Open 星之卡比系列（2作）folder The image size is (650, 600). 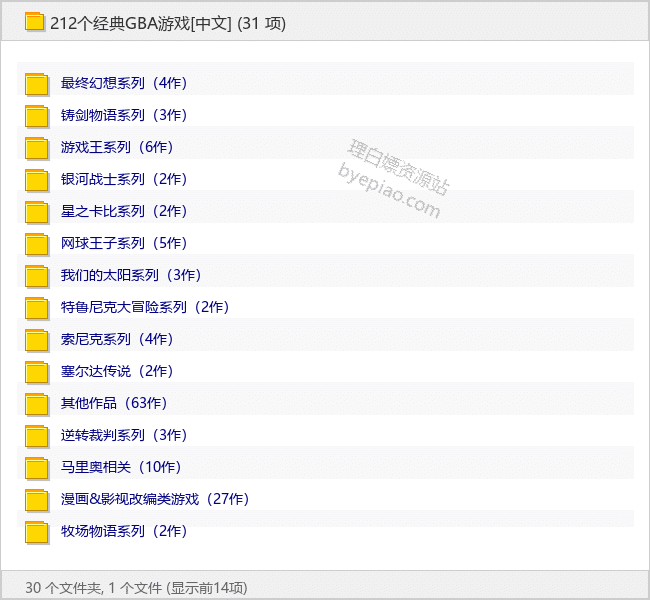coord(124,211)
